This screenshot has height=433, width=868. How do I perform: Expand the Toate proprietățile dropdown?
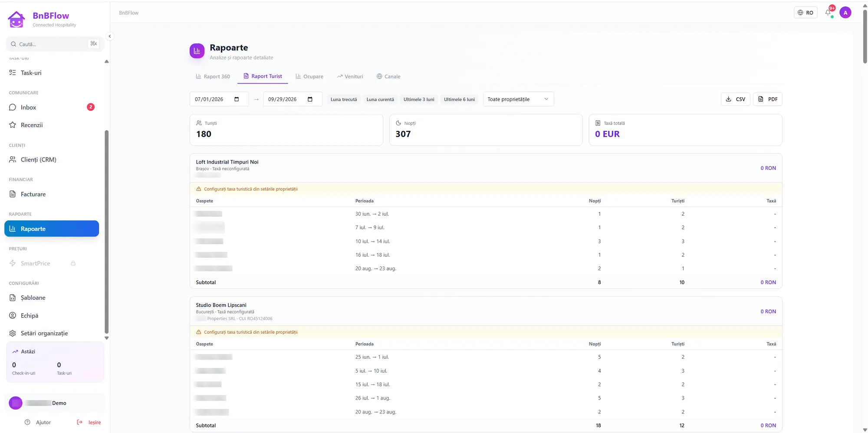click(x=518, y=99)
